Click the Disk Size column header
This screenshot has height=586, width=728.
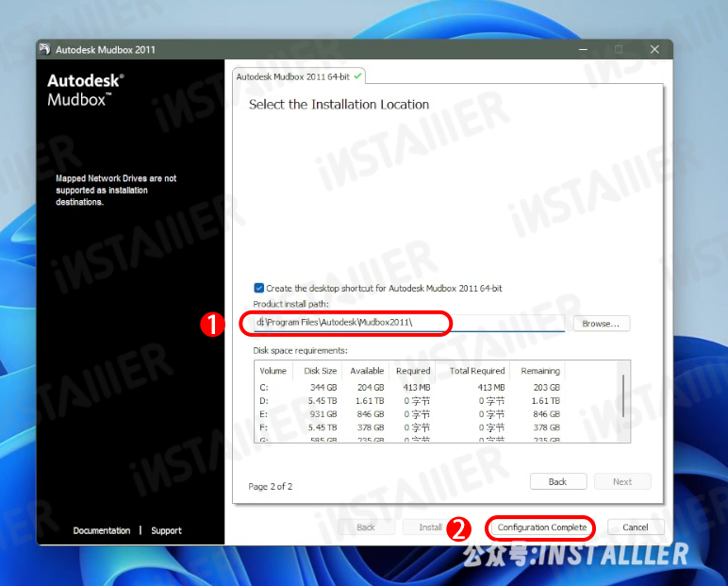point(320,371)
